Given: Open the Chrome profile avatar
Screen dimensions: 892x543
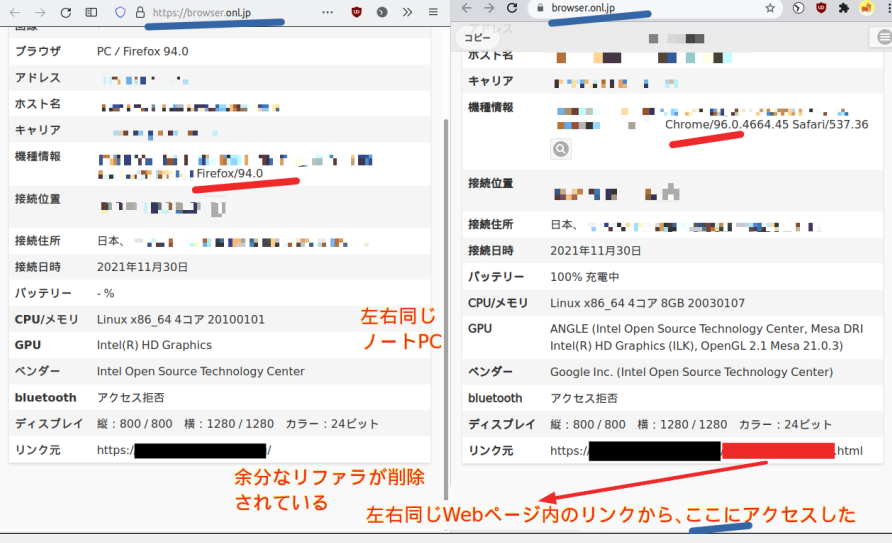Looking at the screenshot, I should point(866,8).
